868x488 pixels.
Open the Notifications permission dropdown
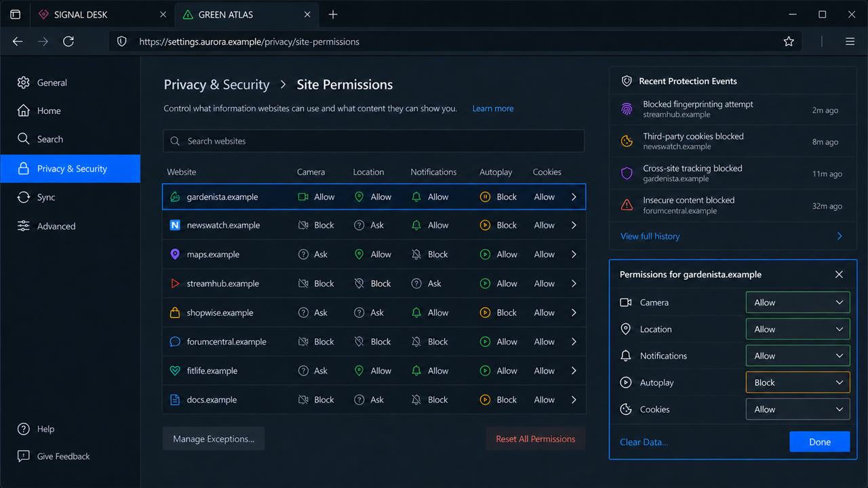click(x=798, y=356)
